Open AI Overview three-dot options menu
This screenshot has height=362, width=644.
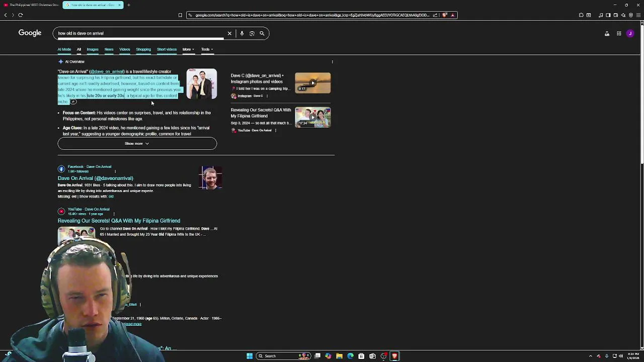click(x=332, y=62)
